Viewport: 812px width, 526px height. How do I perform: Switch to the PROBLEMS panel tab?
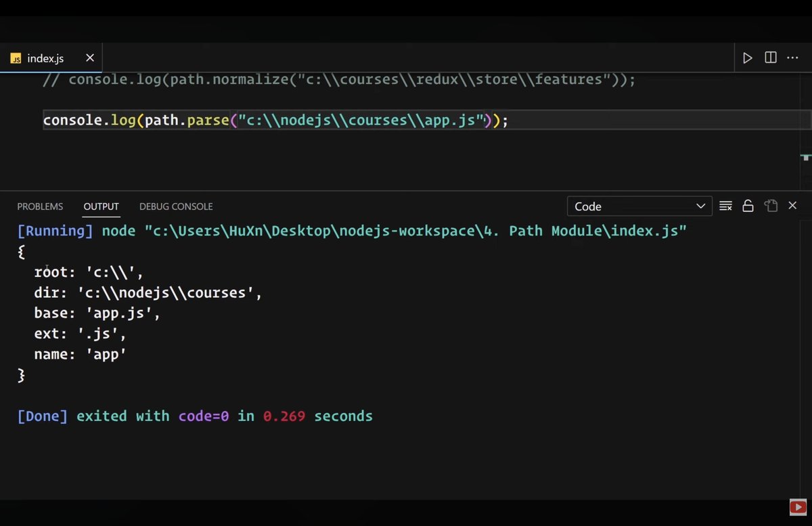pyautogui.click(x=40, y=206)
